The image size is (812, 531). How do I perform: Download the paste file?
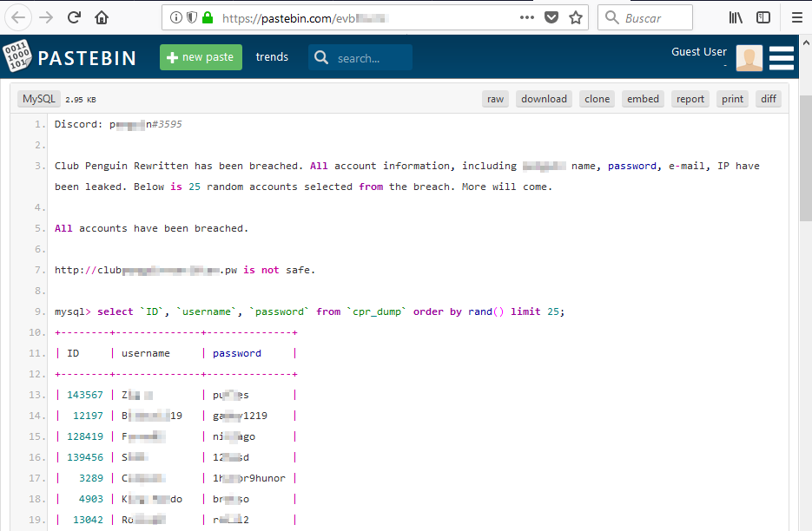(x=544, y=99)
